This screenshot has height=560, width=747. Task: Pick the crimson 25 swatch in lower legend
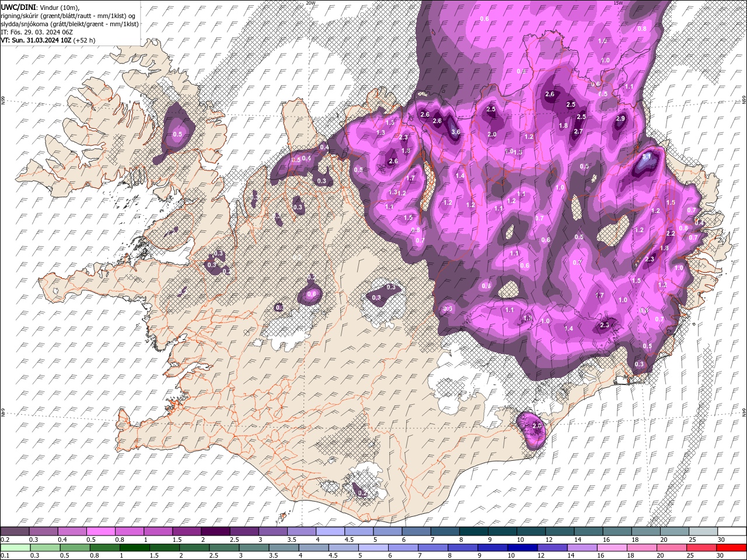pos(701,548)
